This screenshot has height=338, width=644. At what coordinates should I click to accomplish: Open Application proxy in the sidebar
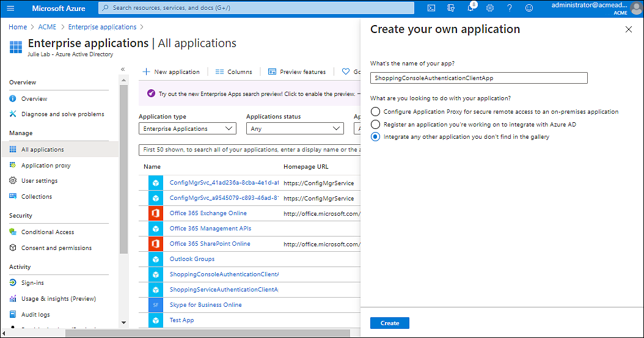click(46, 166)
